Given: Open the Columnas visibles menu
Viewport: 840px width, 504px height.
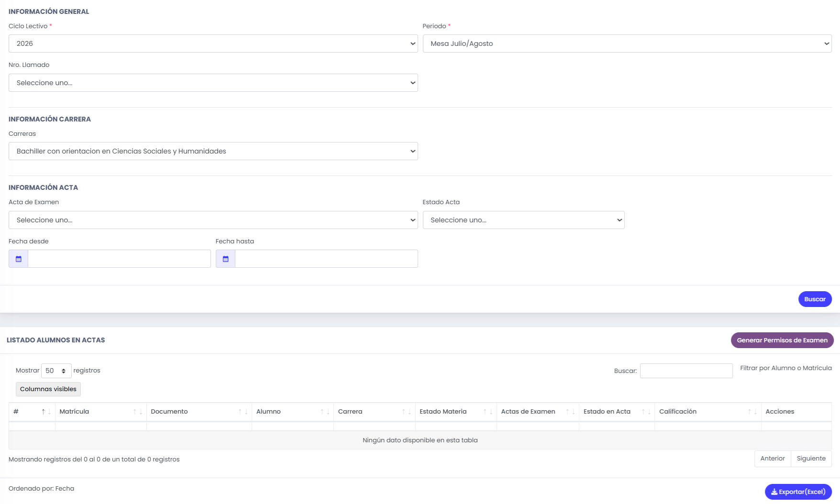Looking at the screenshot, I should pos(48,389).
